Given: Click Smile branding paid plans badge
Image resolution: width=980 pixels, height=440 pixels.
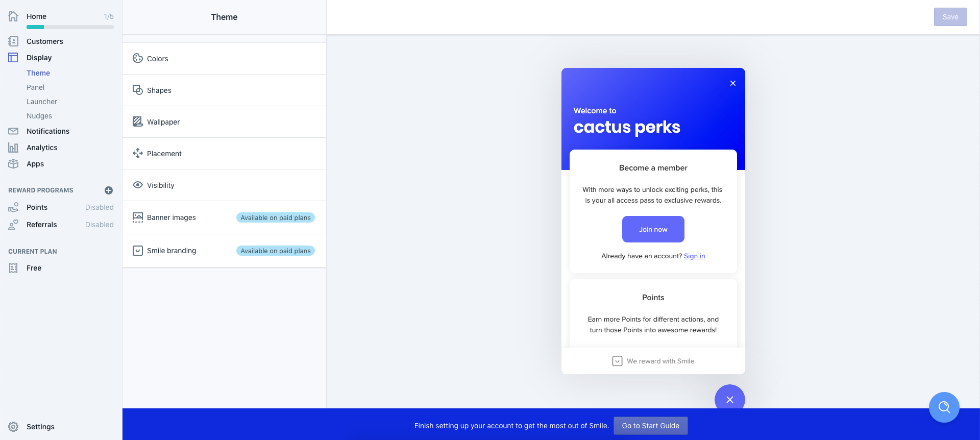Looking at the screenshot, I should click(276, 251).
